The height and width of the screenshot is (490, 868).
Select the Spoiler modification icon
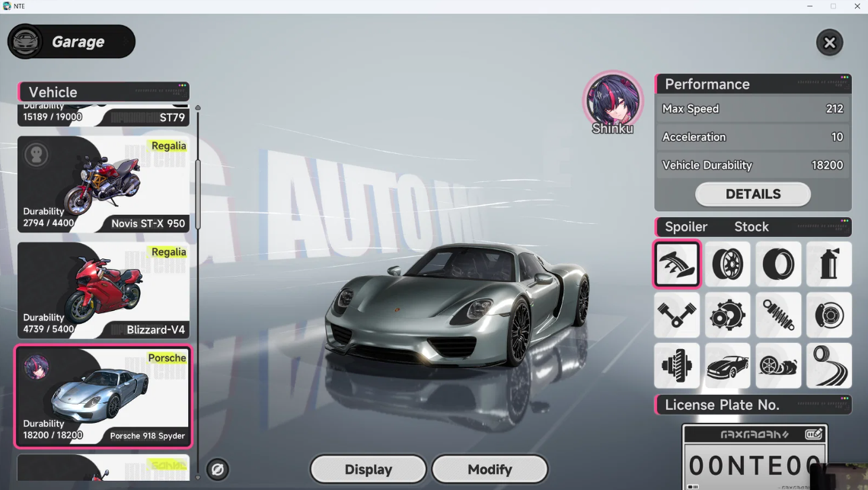[676, 264]
